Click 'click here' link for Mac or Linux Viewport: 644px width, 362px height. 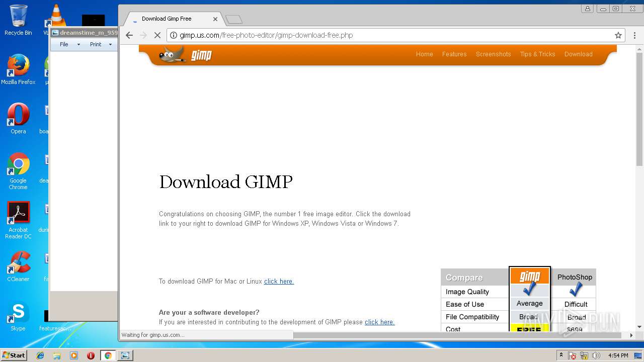[x=279, y=281]
